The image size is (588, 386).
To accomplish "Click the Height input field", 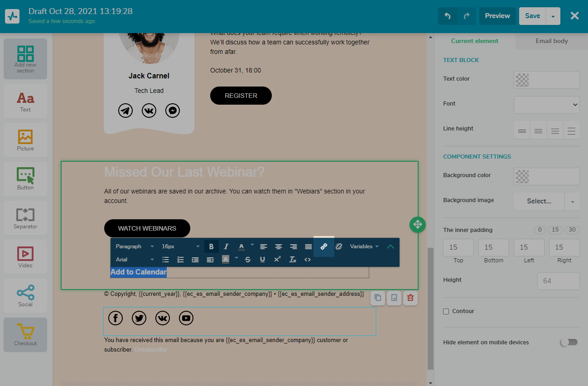I will pos(559,281).
